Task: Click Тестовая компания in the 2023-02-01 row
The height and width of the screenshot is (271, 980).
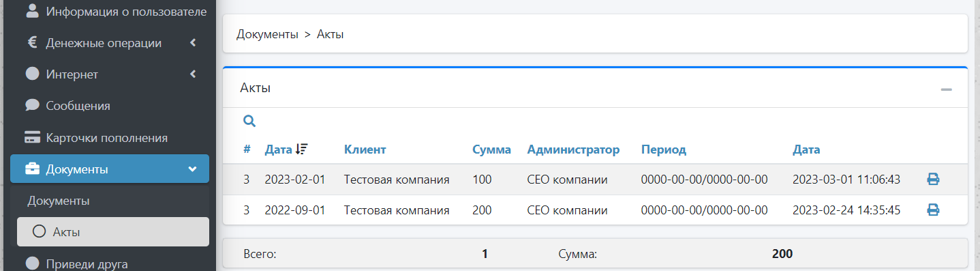Action: [x=397, y=180]
